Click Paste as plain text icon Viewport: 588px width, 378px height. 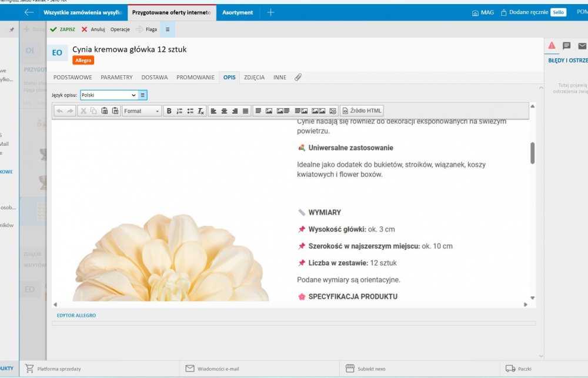[115, 111]
